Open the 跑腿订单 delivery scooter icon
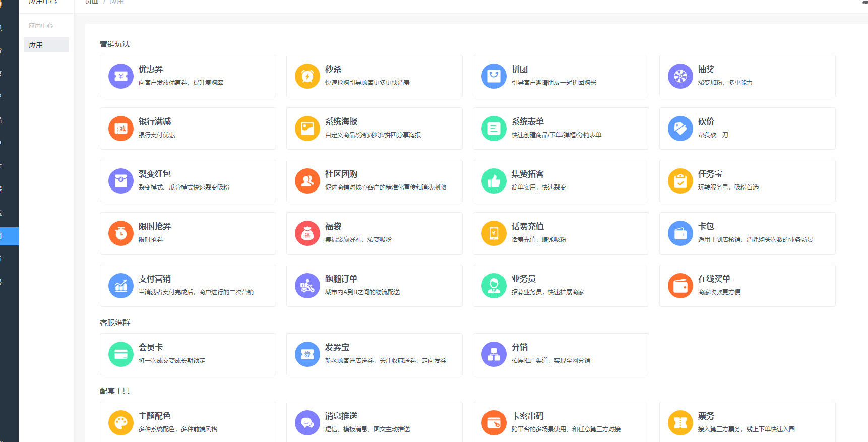868x442 pixels. [x=307, y=286]
